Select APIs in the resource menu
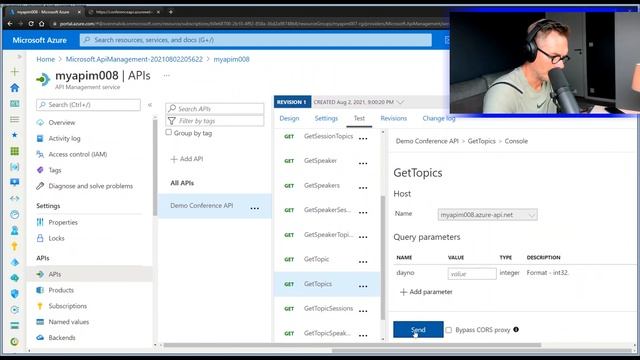The height and width of the screenshot is (360, 640). click(x=90, y=274)
